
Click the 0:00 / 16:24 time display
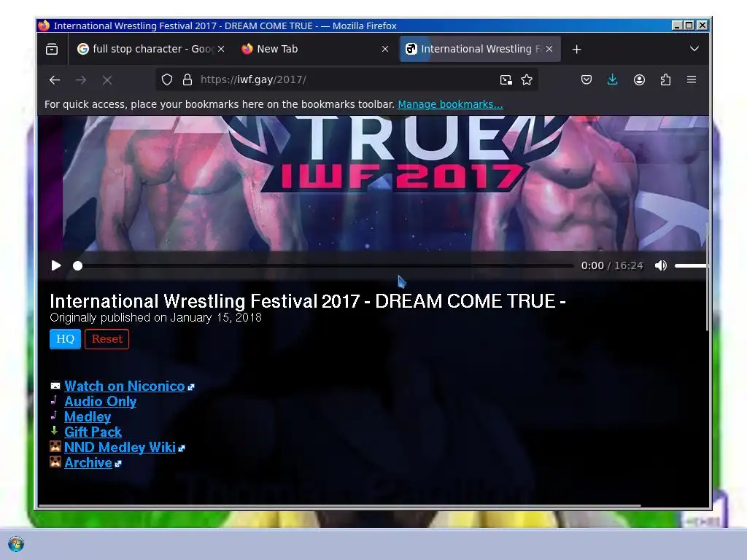[x=612, y=265]
